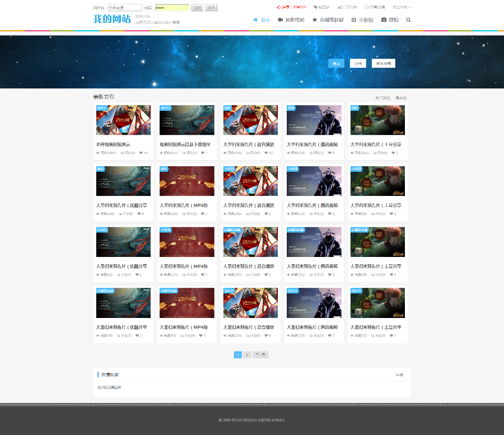Click heart icon on 微拍-tagged 腾讯视频 card
The width and height of the screenshot is (504, 435).
[329, 153]
